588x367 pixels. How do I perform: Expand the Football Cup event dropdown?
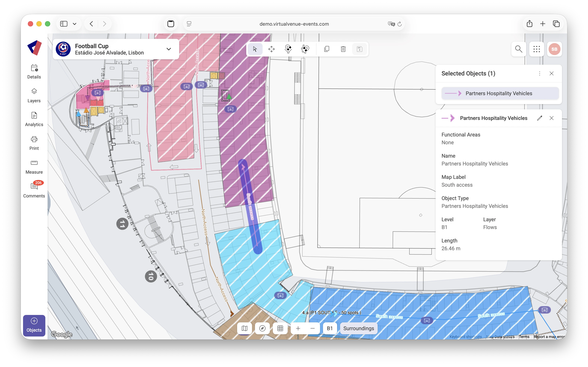point(169,49)
